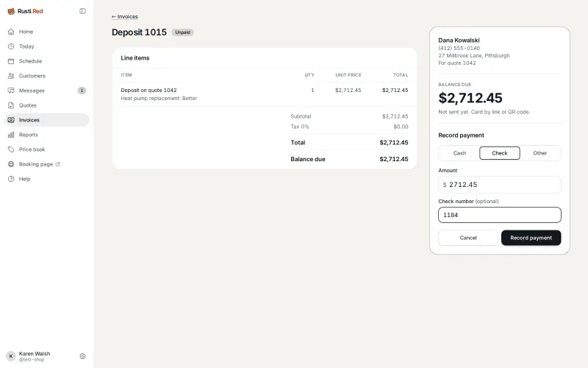
Task: Click the Subtotal label
Action: coord(301,116)
